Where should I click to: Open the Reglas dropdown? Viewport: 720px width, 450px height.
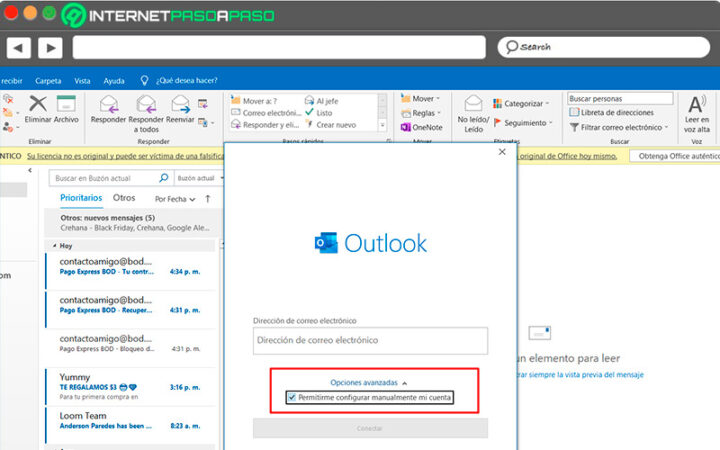[x=421, y=112]
